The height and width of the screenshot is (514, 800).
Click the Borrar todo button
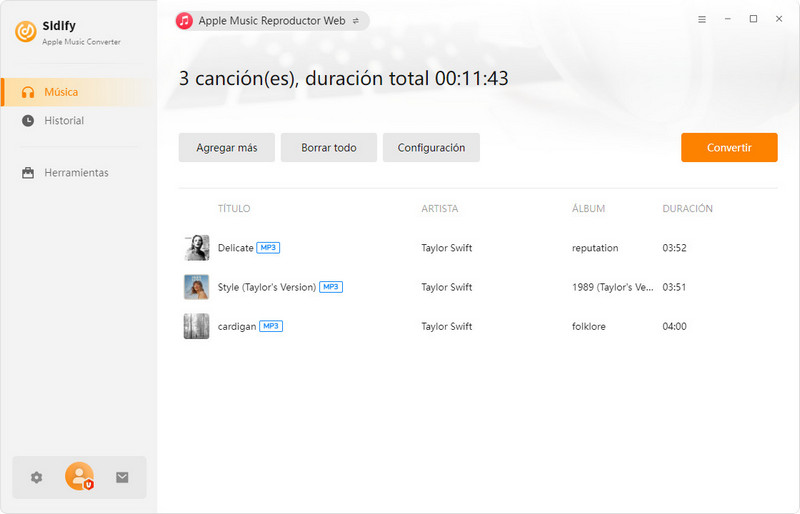[329, 148]
